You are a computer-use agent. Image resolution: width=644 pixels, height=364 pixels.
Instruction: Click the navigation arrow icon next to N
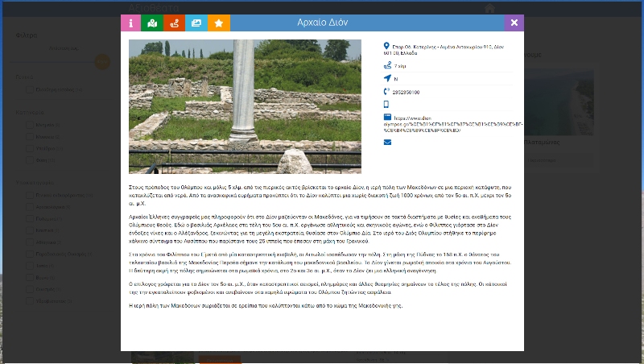(387, 78)
